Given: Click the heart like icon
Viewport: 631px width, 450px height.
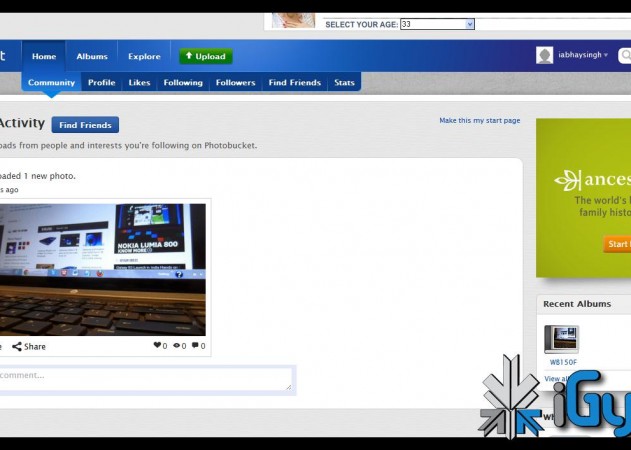Looking at the screenshot, I should (x=157, y=346).
